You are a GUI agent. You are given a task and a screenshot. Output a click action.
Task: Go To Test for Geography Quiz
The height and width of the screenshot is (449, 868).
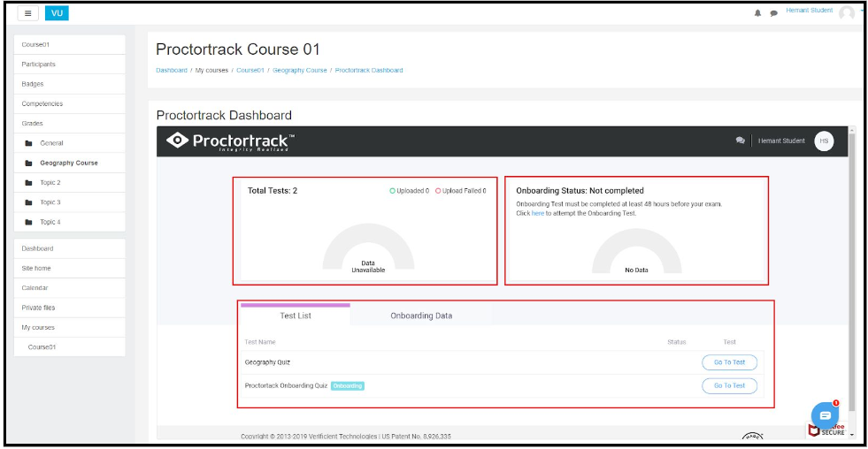[x=729, y=362]
